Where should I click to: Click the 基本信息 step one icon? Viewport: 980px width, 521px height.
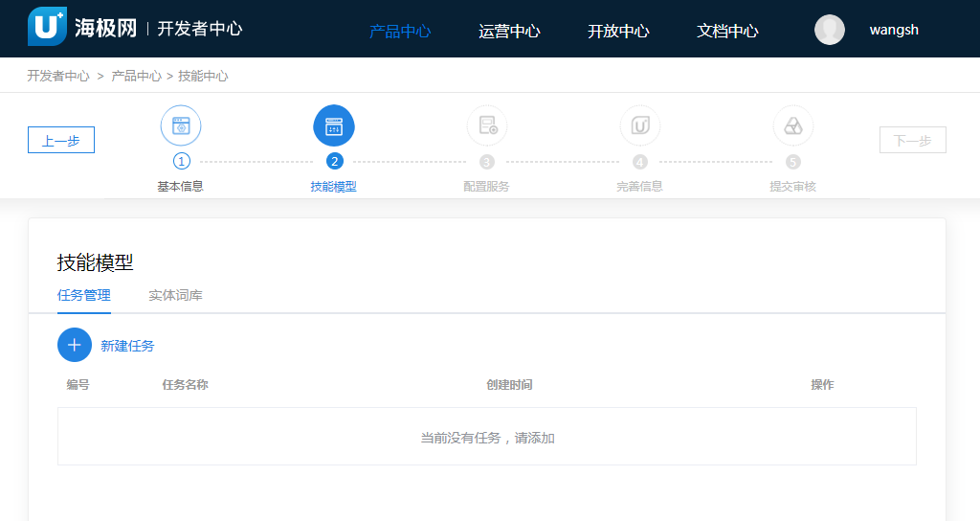(181, 125)
